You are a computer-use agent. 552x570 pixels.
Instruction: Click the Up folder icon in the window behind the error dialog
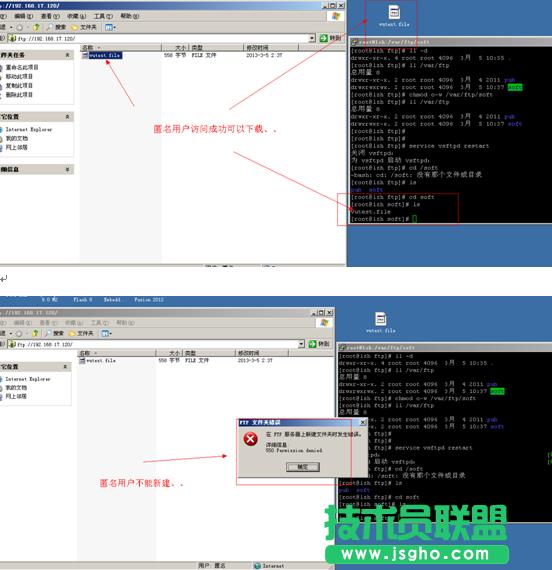pyautogui.click(x=35, y=333)
